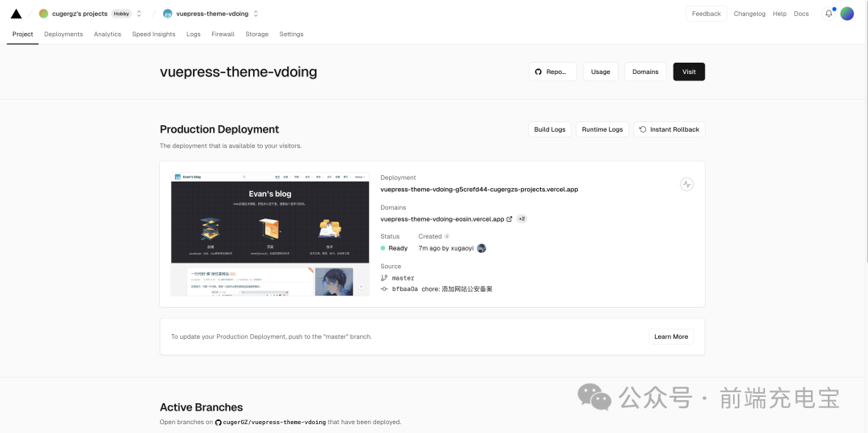
Task: Open the Storage tab
Action: 257,35
